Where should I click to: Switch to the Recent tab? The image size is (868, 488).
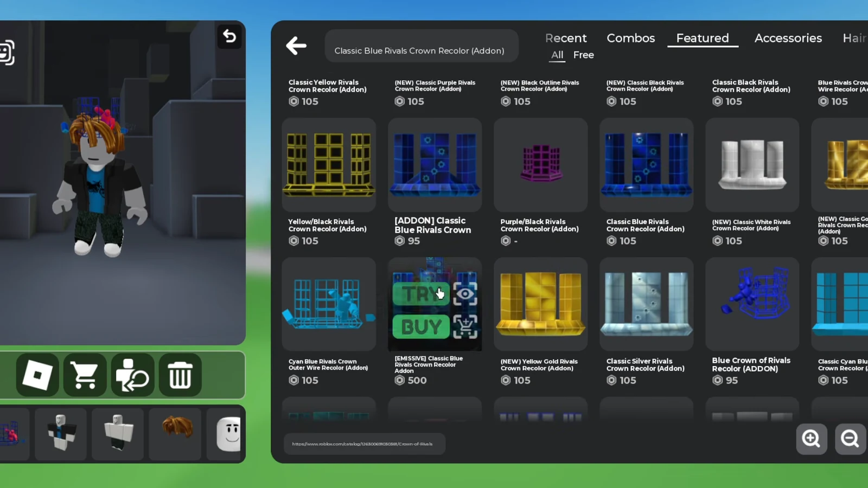pyautogui.click(x=566, y=38)
